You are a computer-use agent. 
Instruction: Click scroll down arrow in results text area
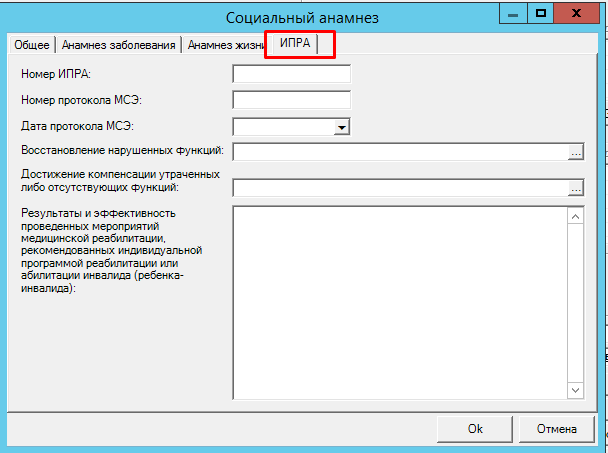pyautogui.click(x=575, y=391)
